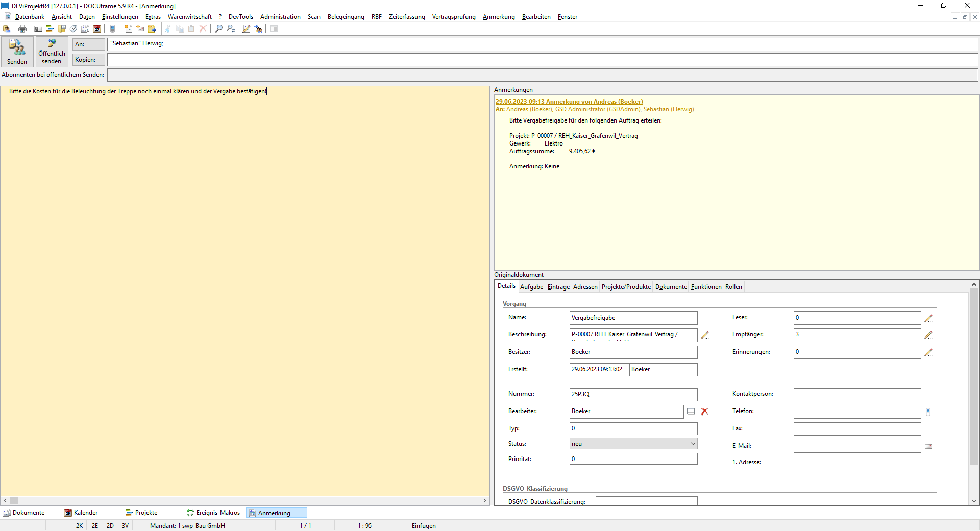The image size is (980, 531).
Task: Switch to the Ereignis-Makros bottom tab
Action: [x=213, y=513]
